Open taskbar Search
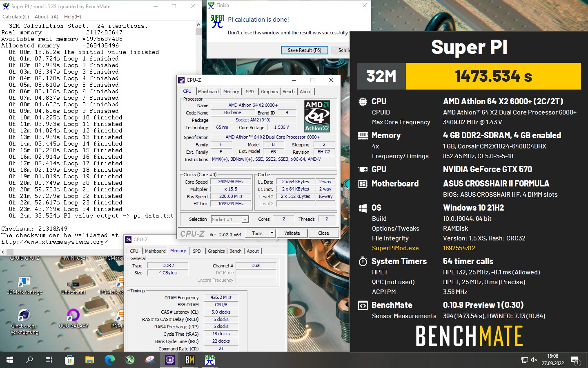This screenshot has height=368, width=588. tap(29, 360)
